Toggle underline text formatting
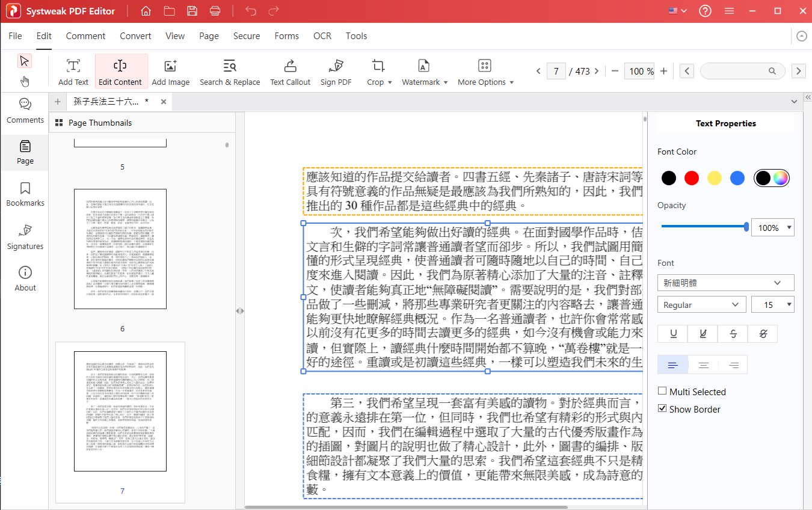This screenshot has width=812, height=510. 673,334
